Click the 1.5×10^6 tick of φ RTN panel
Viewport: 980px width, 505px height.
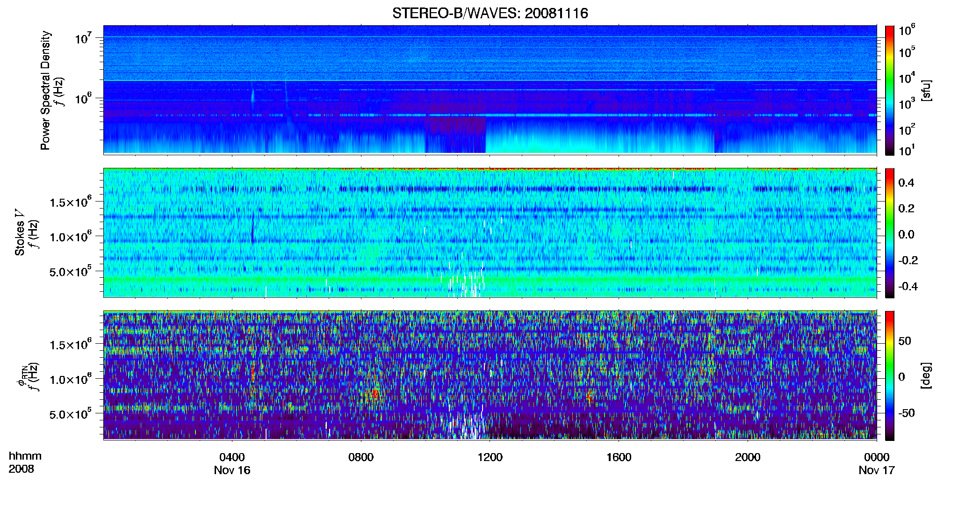[71, 345]
